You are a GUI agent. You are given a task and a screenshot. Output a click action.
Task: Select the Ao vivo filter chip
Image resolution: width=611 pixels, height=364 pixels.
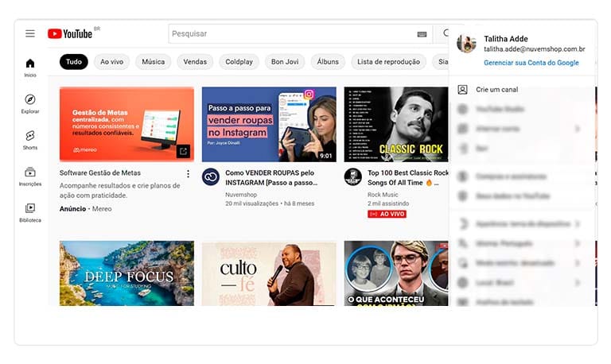[x=111, y=61]
